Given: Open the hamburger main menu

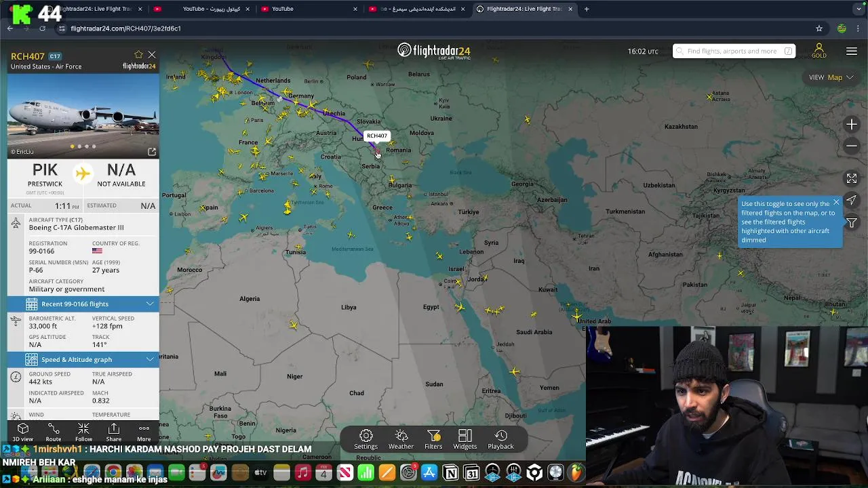Looking at the screenshot, I should point(852,52).
